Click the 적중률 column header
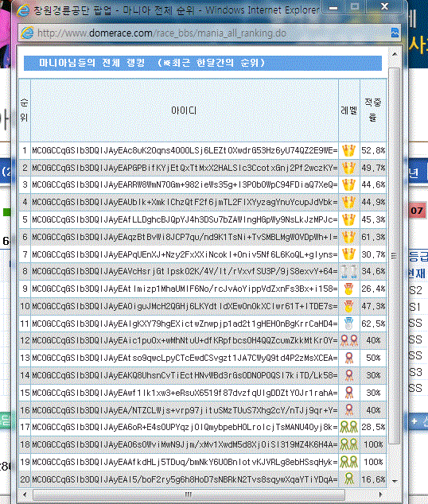The image size is (428, 504). [x=373, y=110]
